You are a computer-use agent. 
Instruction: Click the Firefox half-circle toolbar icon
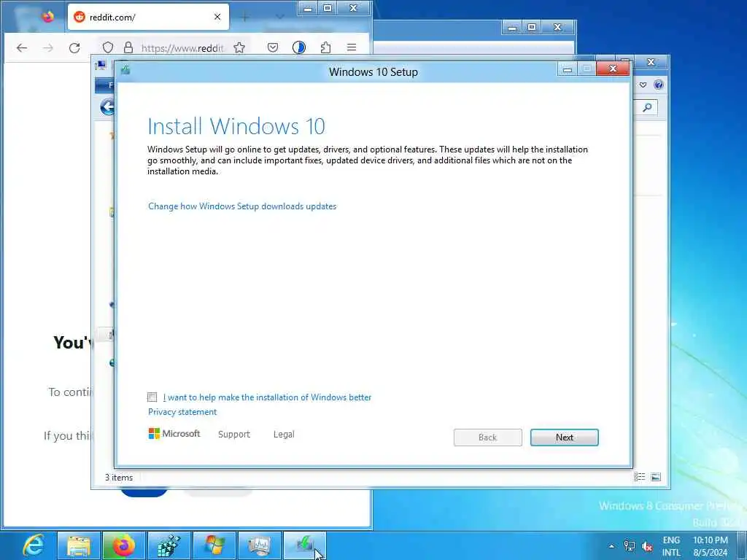(298, 47)
